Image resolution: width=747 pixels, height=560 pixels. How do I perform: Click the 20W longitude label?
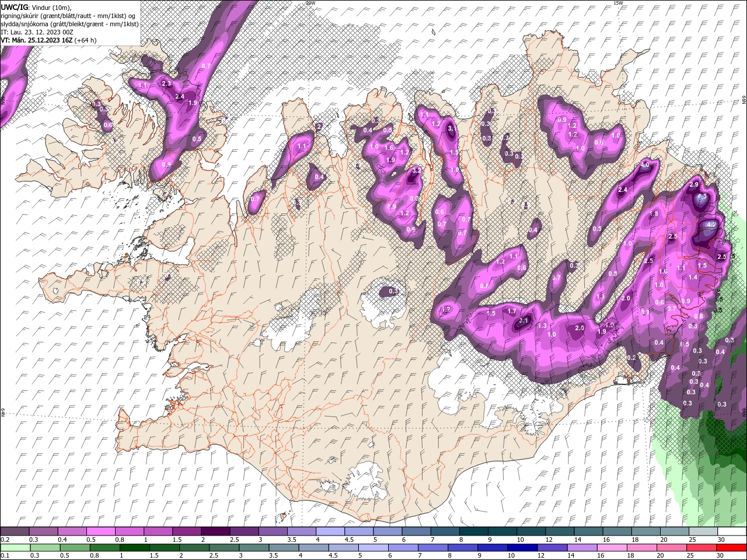310,3
